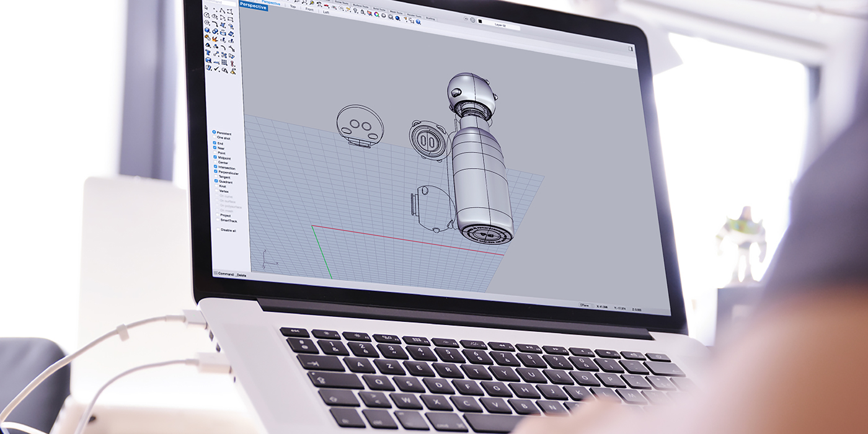Viewport: 868px width, 434px height.
Task: Select the Arc tool icon
Action: (x=223, y=17)
